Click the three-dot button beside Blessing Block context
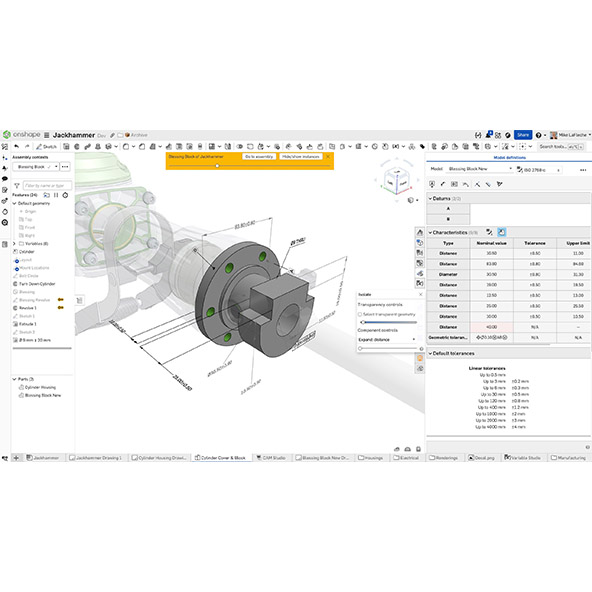The image size is (592, 592). [65, 166]
